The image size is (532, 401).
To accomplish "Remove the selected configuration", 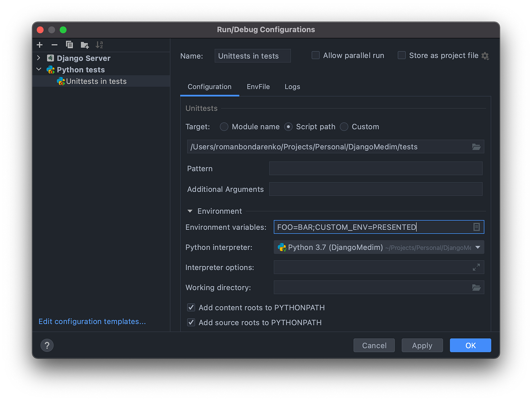I will tap(54, 45).
